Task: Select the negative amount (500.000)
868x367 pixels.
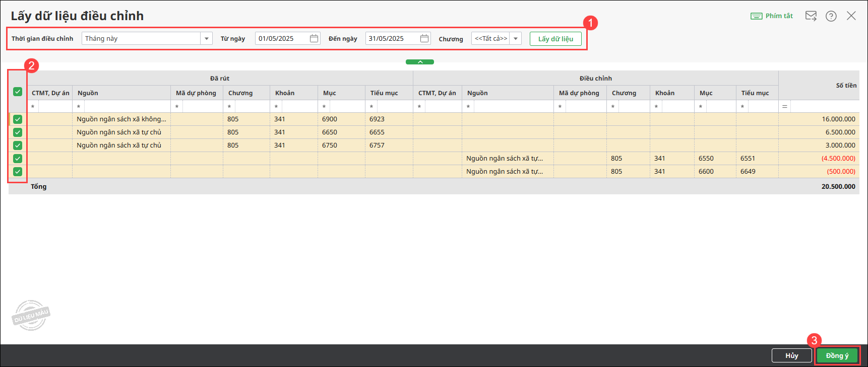Action: (819, 172)
